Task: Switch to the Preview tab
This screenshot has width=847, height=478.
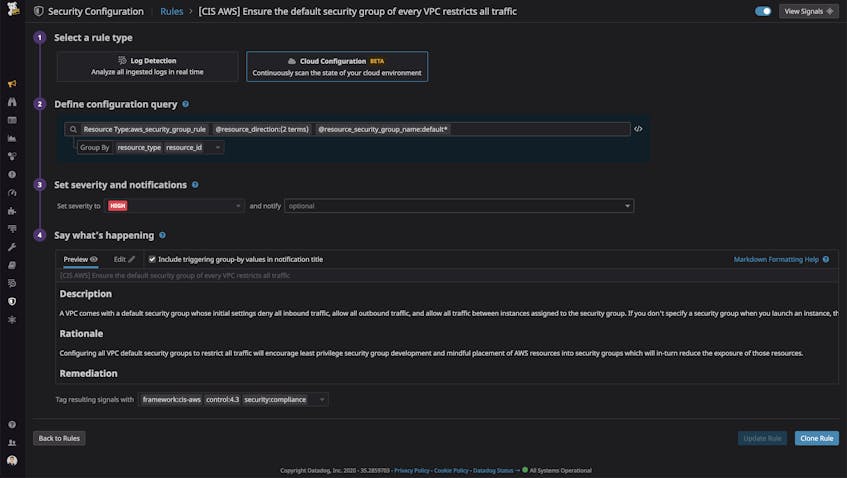Action: coord(80,260)
